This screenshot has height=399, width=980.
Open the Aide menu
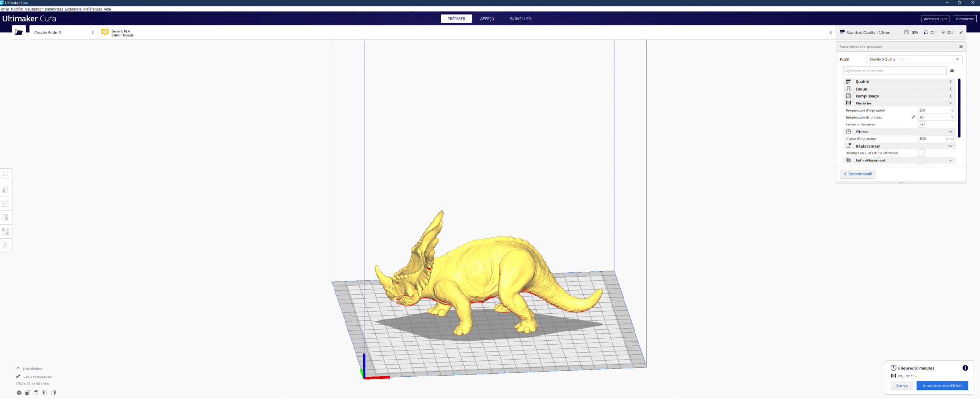click(x=107, y=9)
